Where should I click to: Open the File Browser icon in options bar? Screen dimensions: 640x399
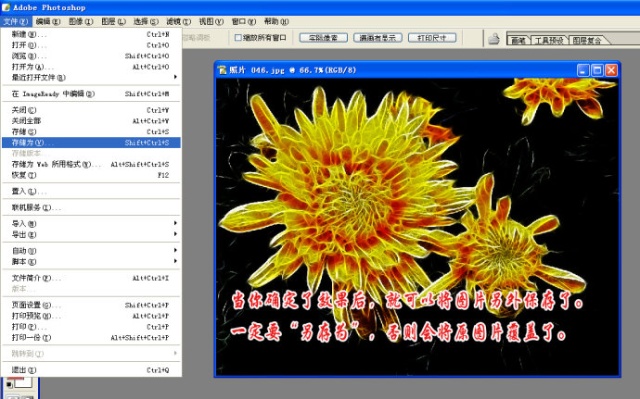click(x=494, y=39)
